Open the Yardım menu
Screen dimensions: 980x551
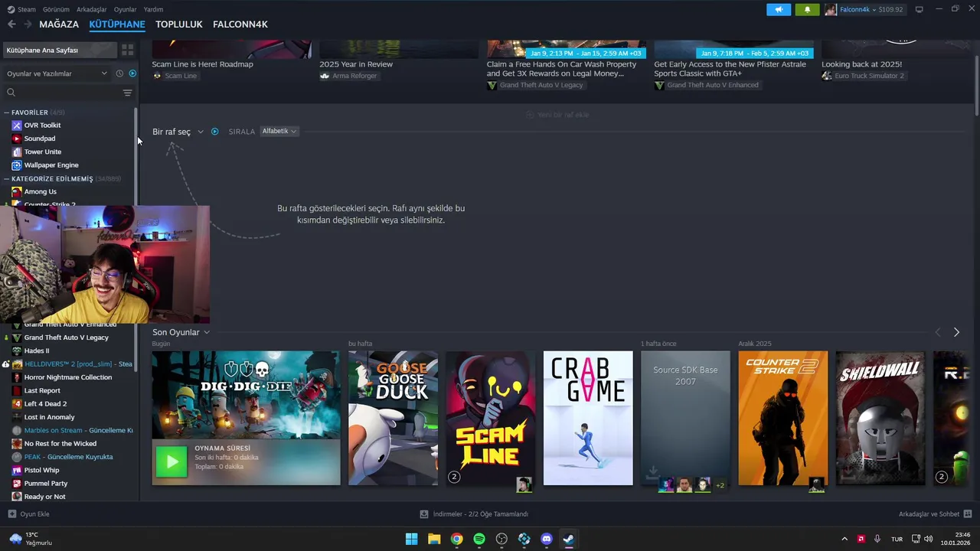(x=153, y=9)
